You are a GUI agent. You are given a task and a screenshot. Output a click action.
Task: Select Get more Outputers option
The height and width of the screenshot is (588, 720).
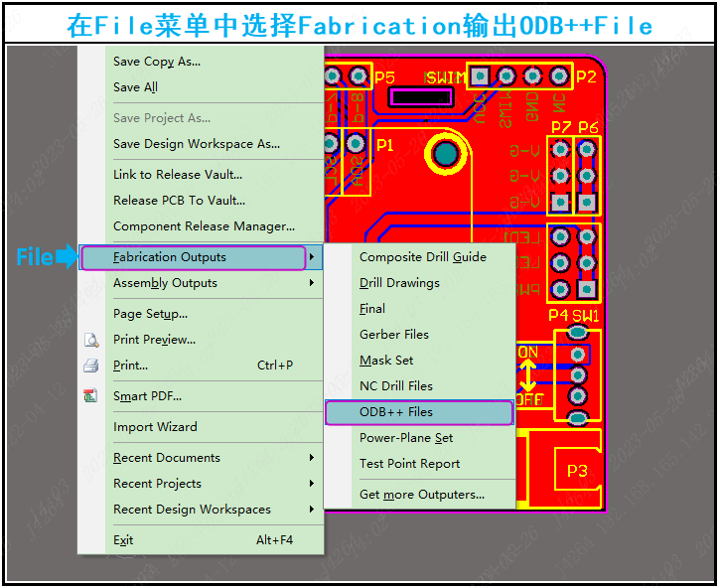pos(421,495)
